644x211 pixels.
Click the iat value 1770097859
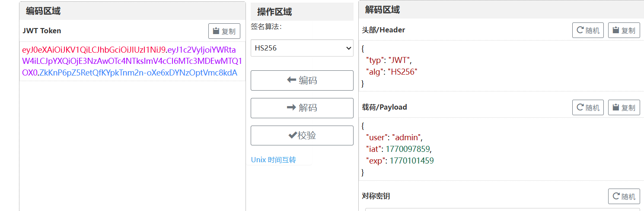coord(408,149)
